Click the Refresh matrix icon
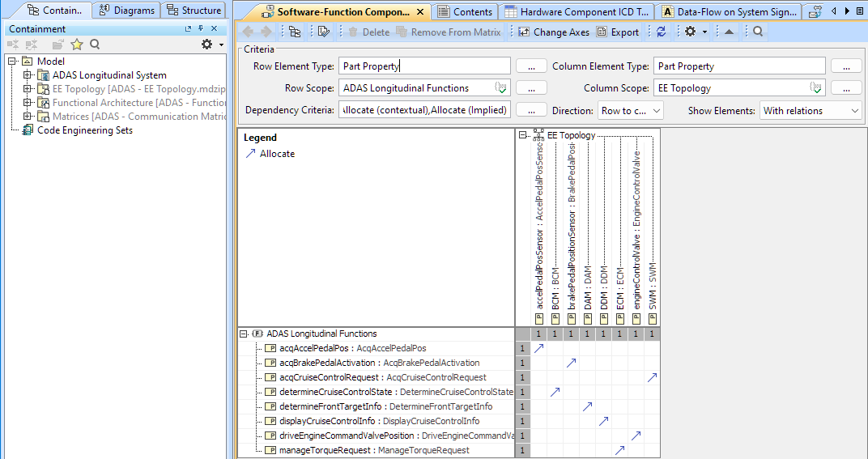Image resolution: width=868 pixels, height=459 pixels. pyautogui.click(x=662, y=32)
